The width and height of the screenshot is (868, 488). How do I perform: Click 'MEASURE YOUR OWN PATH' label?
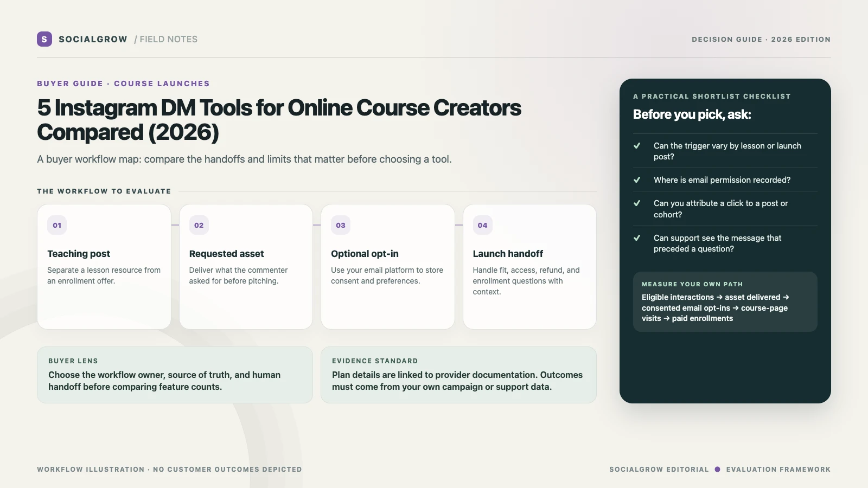click(692, 284)
